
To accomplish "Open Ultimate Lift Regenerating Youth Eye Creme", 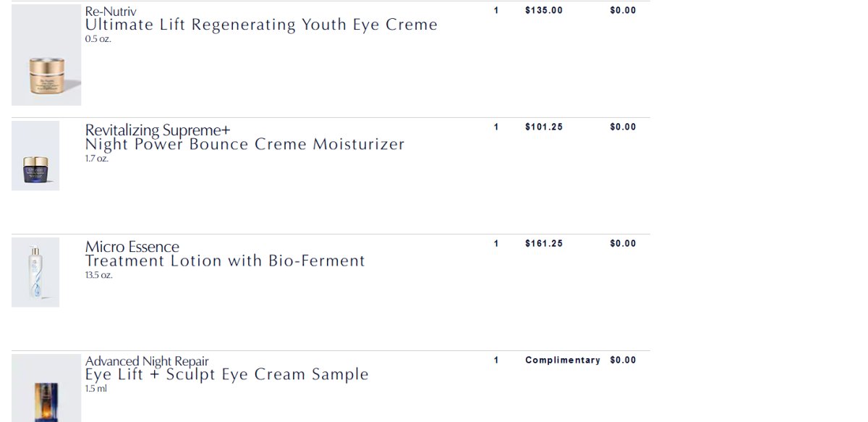I will tap(261, 25).
